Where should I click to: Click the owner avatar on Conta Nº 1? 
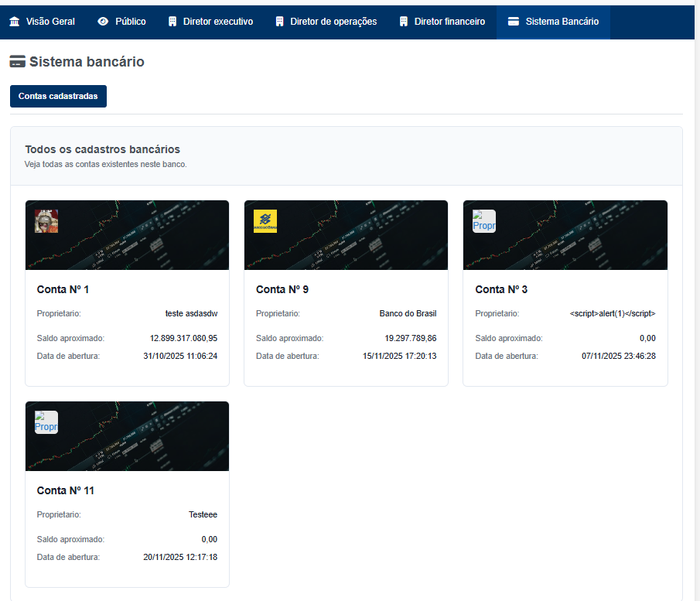46,221
